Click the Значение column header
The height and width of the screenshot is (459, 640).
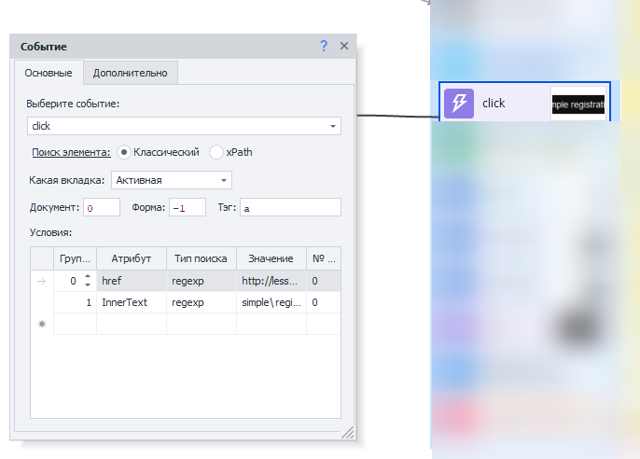coord(271,259)
